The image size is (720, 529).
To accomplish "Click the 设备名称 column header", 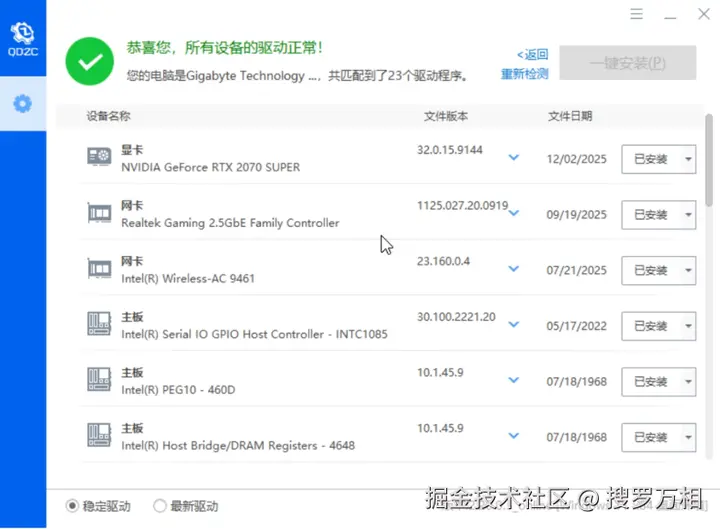I will point(108,116).
